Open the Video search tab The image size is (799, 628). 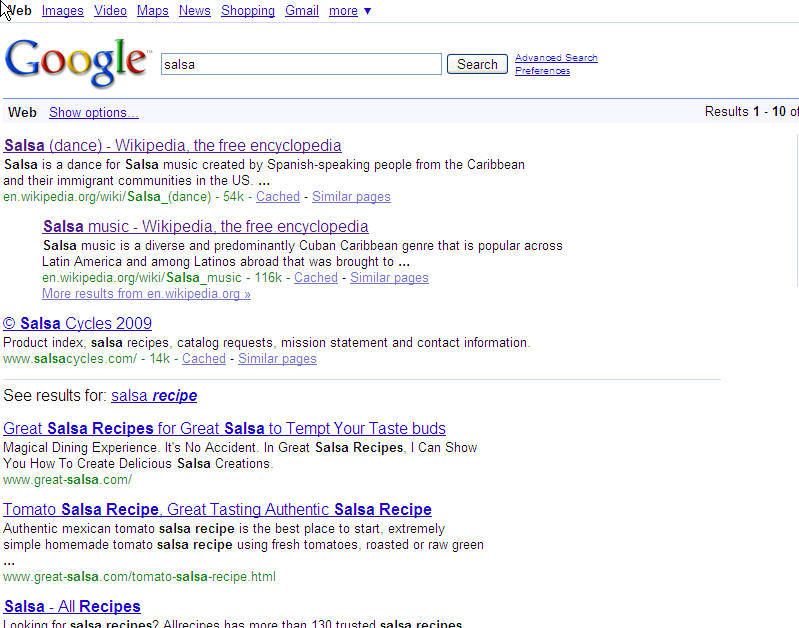110,11
